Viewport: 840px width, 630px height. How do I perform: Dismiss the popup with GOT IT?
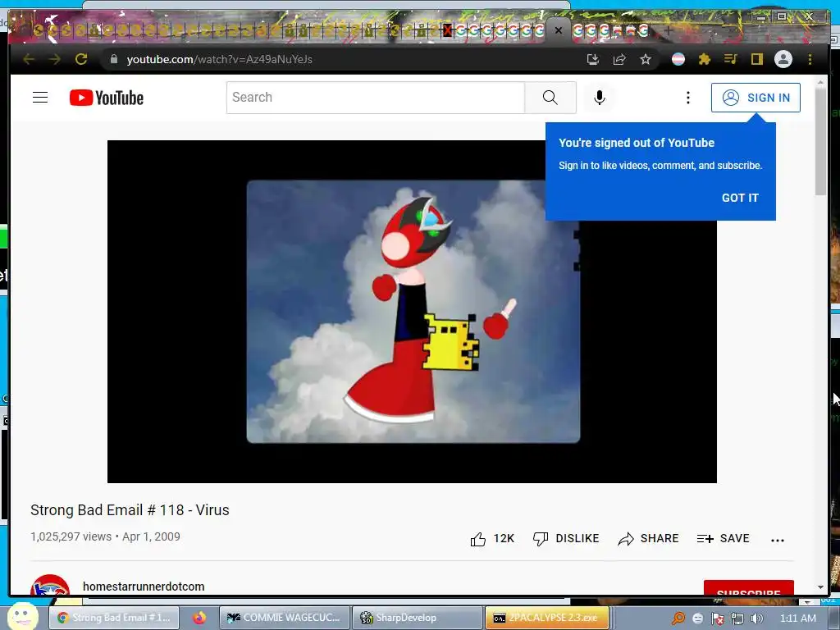pos(740,198)
